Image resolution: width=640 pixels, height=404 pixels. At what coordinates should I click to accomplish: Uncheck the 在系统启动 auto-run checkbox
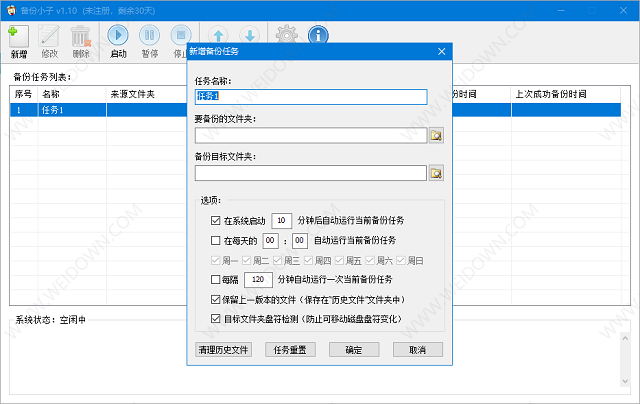pyautogui.click(x=216, y=220)
